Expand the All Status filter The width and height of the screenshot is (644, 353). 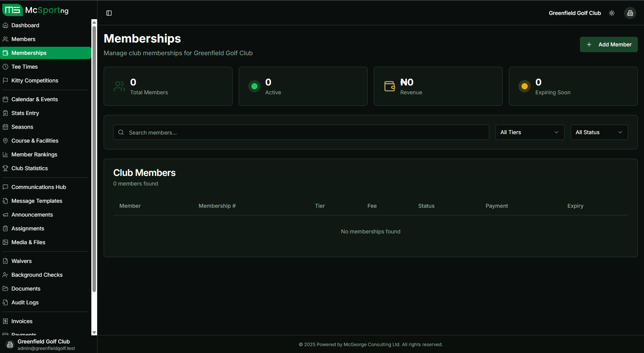[599, 132]
